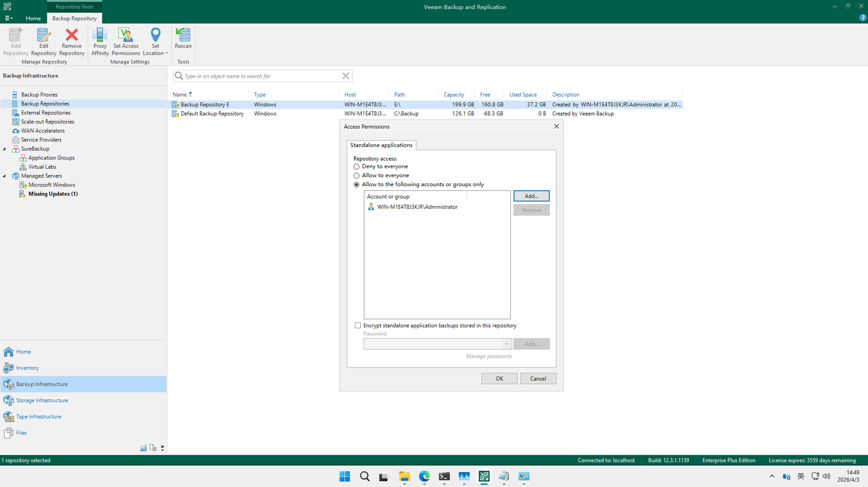Click Add... next to account list
Viewport: 868px width, 487px height.
pyautogui.click(x=531, y=196)
